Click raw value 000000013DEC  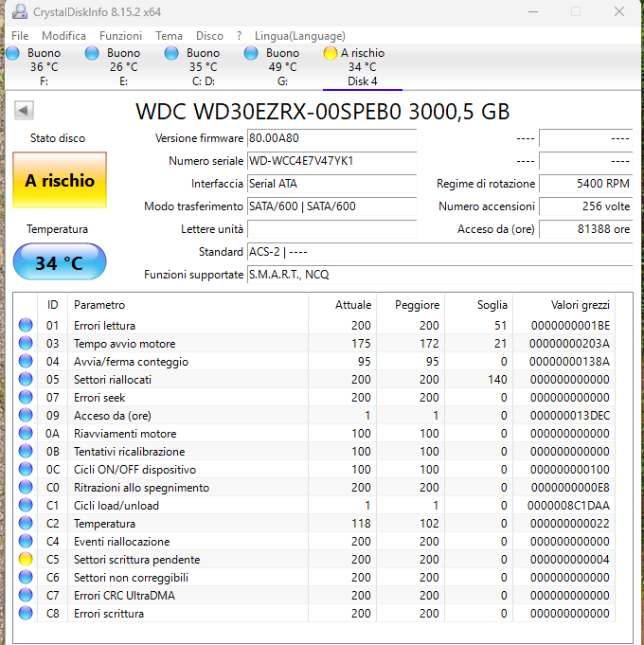[x=569, y=416]
